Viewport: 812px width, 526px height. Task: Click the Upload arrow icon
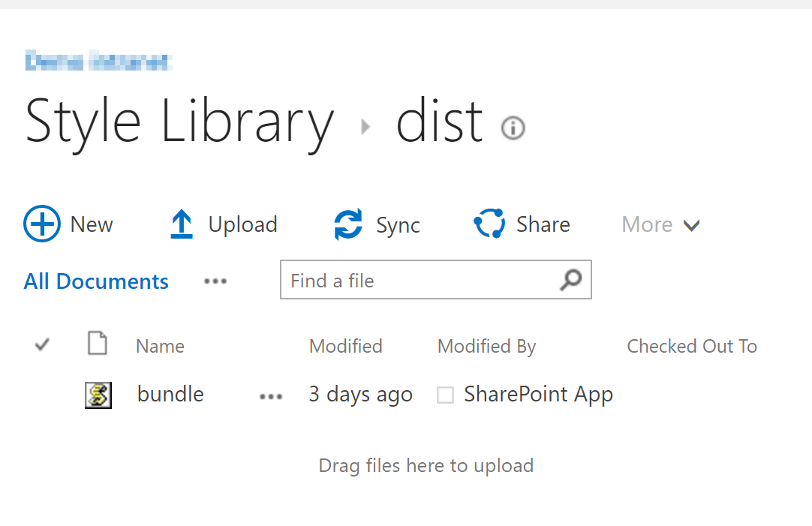pyautogui.click(x=182, y=224)
